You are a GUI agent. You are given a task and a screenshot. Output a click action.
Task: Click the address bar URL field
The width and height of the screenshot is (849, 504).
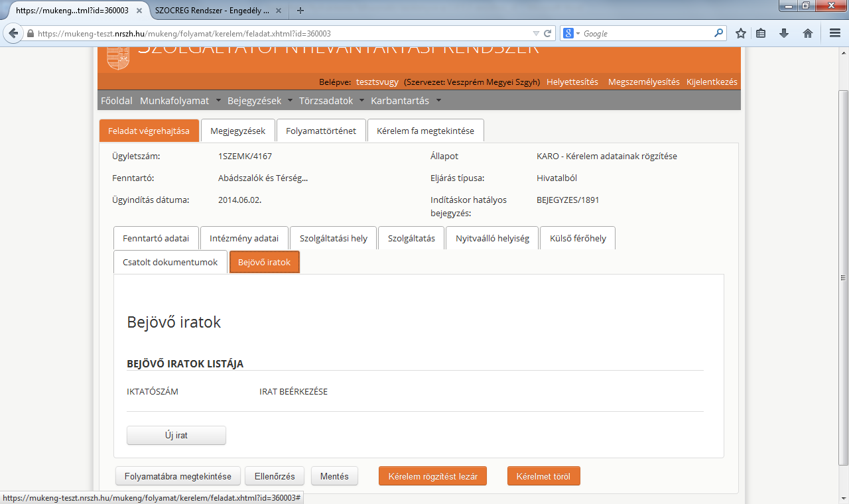click(284, 33)
